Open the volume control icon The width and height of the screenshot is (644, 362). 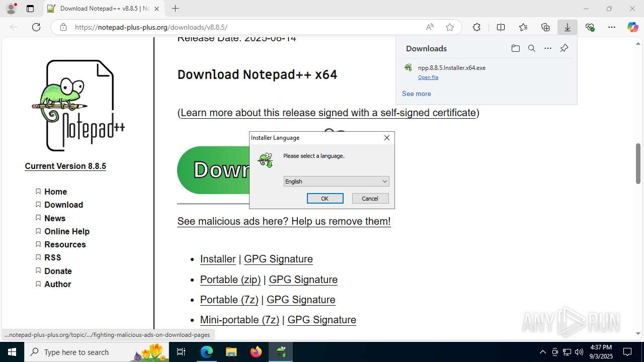(x=579, y=352)
